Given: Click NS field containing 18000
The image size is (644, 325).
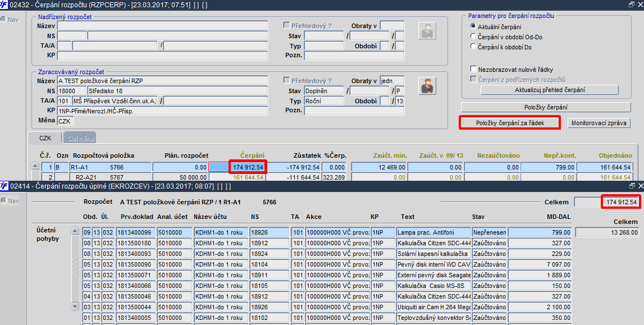Looking at the screenshot, I should 72,91.
